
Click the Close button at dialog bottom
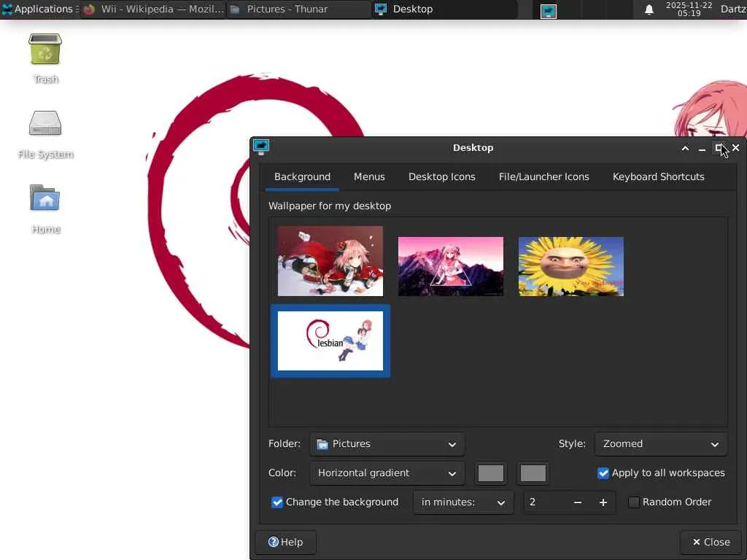click(x=711, y=542)
